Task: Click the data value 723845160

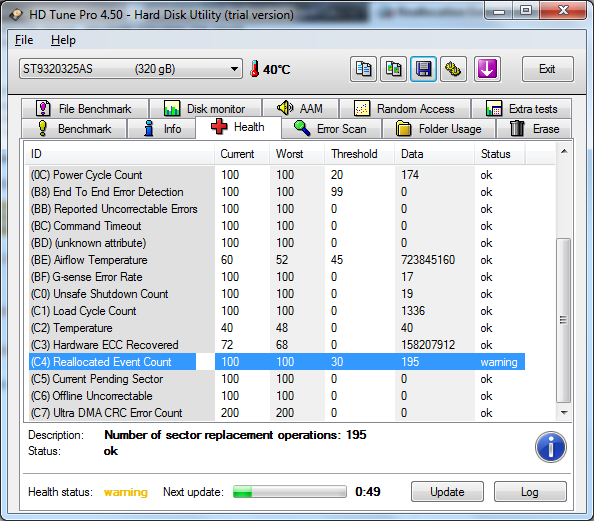Action: 428,260
